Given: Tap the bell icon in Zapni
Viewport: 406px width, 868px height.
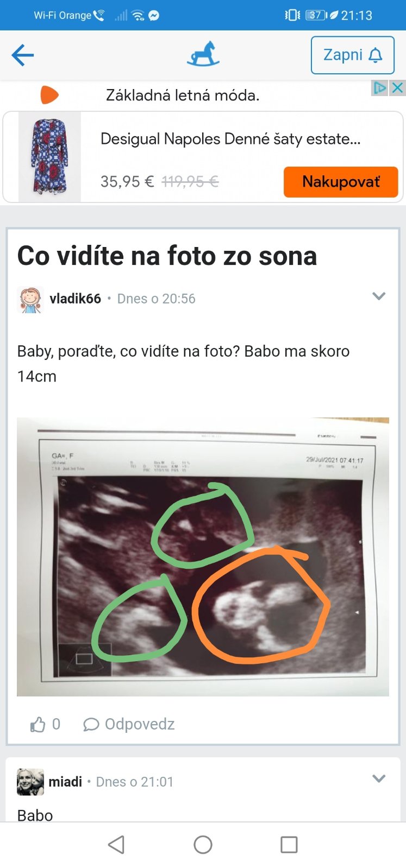Looking at the screenshot, I should click(376, 55).
